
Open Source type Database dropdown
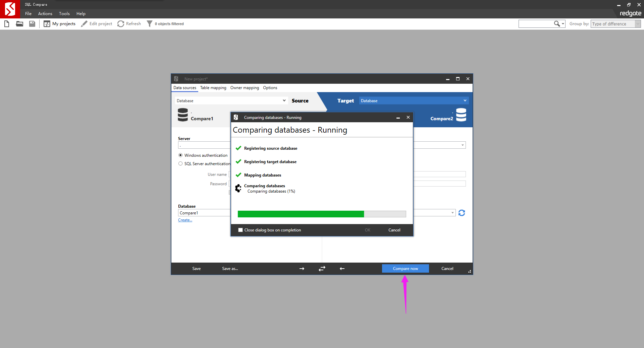(231, 100)
